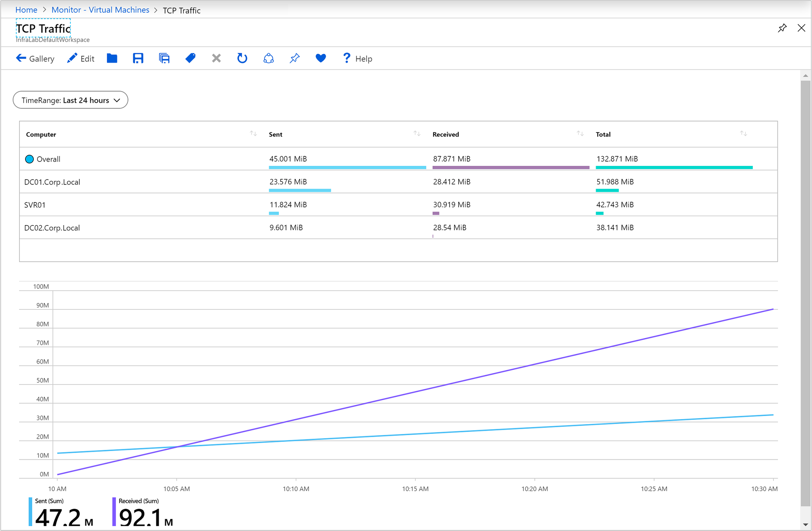The width and height of the screenshot is (812, 531).
Task: Open an existing workbook via the folder icon
Action: [112, 58]
